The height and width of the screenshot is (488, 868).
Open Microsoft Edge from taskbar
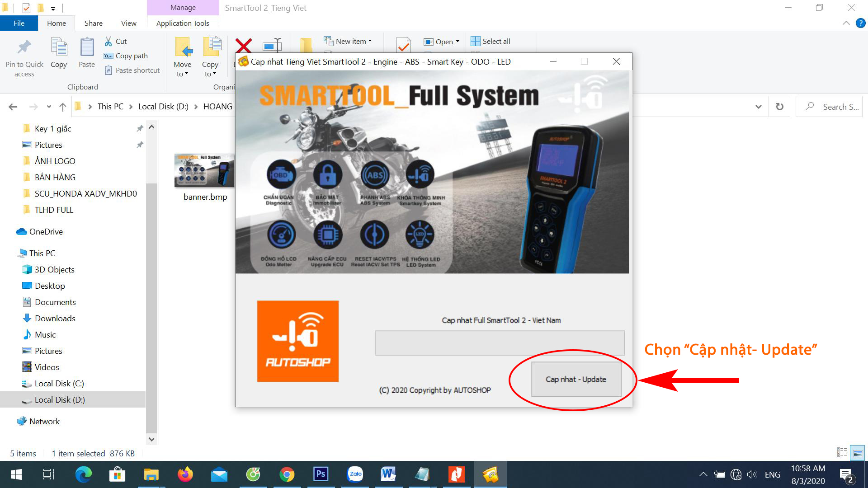[x=84, y=474]
